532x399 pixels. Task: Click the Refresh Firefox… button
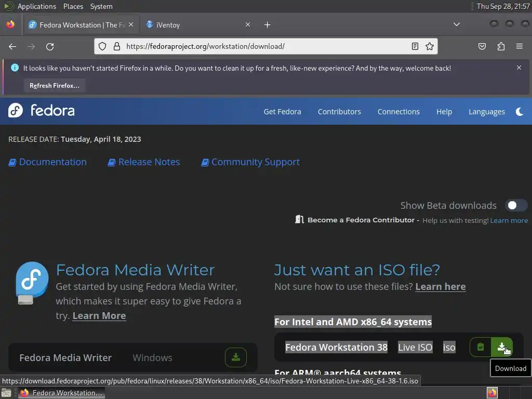coord(54,86)
